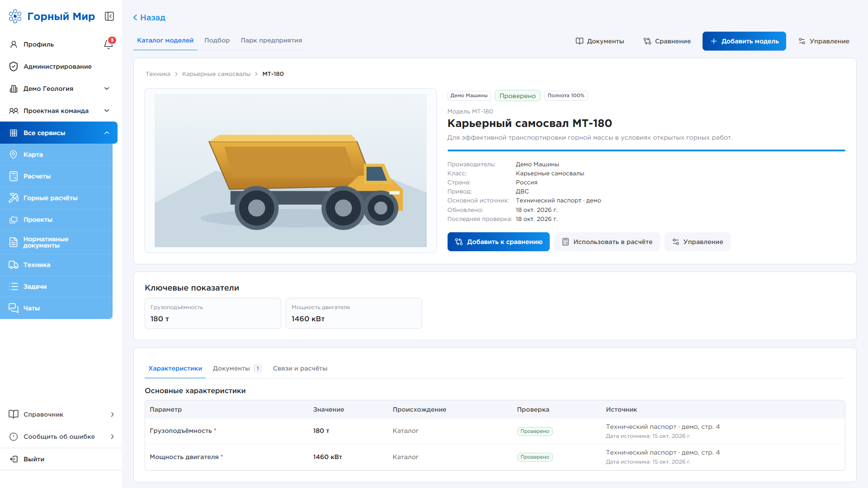Image resolution: width=868 pixels, height=488 pixels.
Task: Open Проекты folder icon
Action: click(14, 220)
